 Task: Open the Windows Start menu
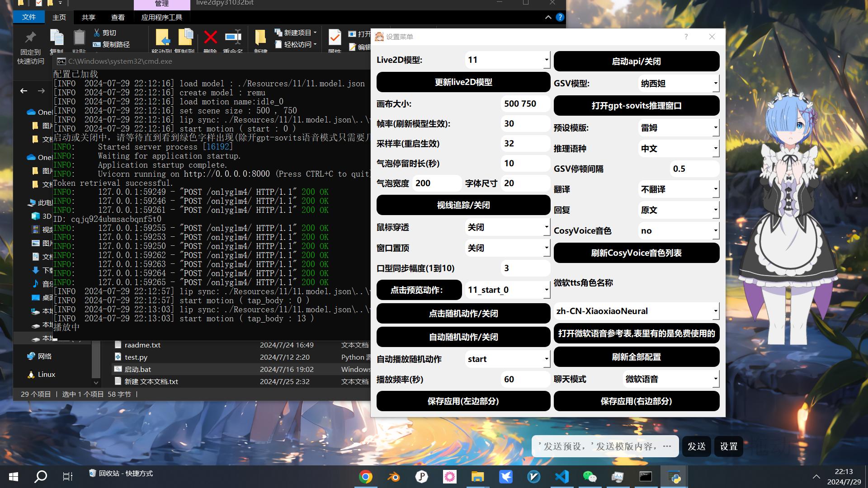pyautogui.click(x=14, y=477)
